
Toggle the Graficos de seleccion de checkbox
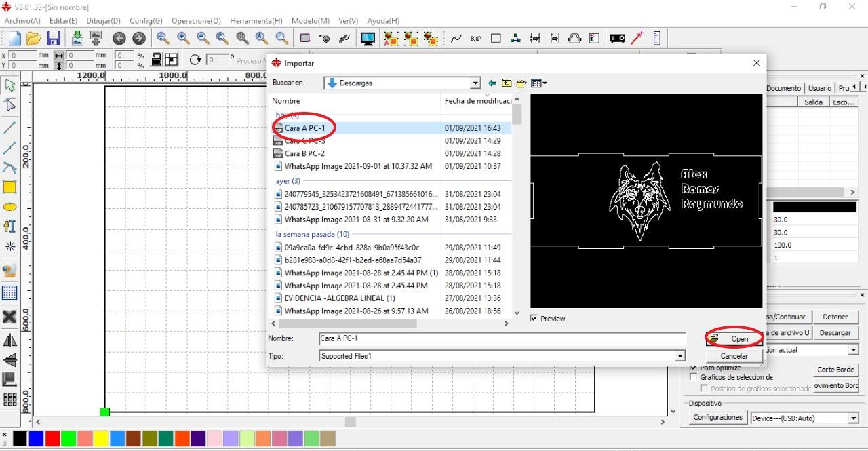[693, 377]
